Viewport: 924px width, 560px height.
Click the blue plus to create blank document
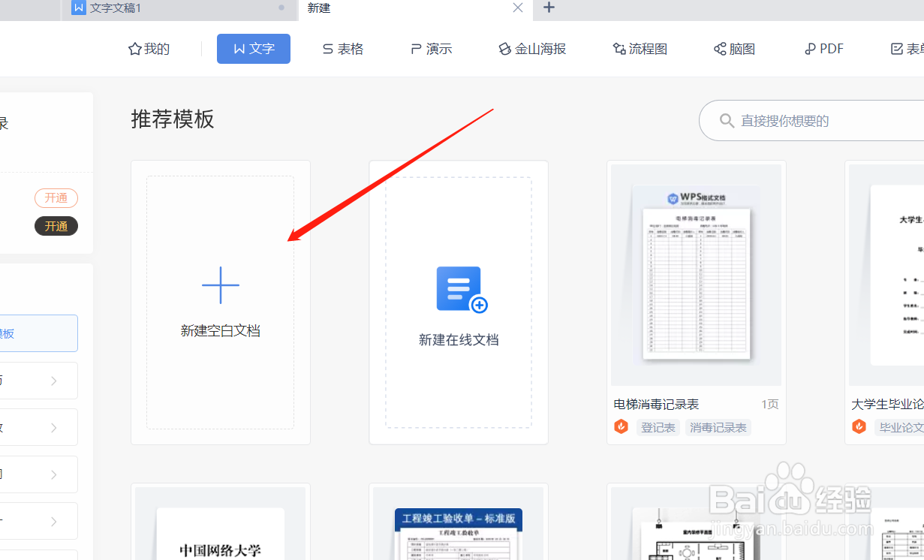(x=221, y=285)
